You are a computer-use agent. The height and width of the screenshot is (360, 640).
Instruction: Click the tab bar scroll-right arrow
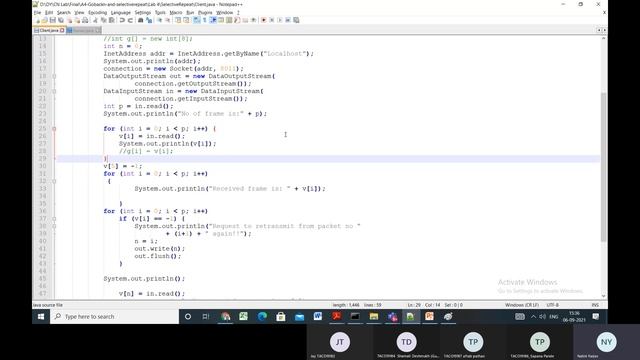[x=604, y=30]
